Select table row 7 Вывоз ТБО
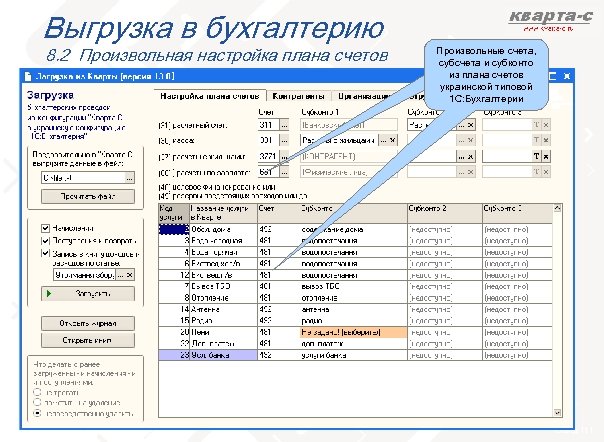 tap(355, 287)
